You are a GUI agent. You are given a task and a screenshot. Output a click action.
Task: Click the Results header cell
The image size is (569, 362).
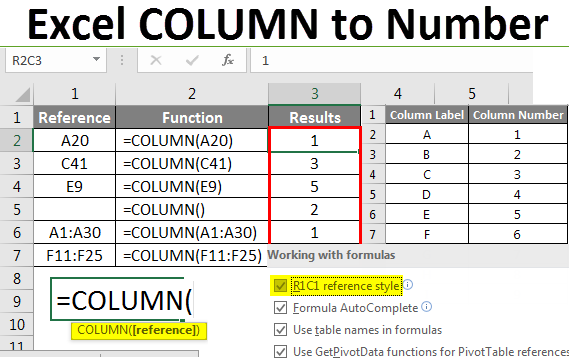tap(315, 117)
